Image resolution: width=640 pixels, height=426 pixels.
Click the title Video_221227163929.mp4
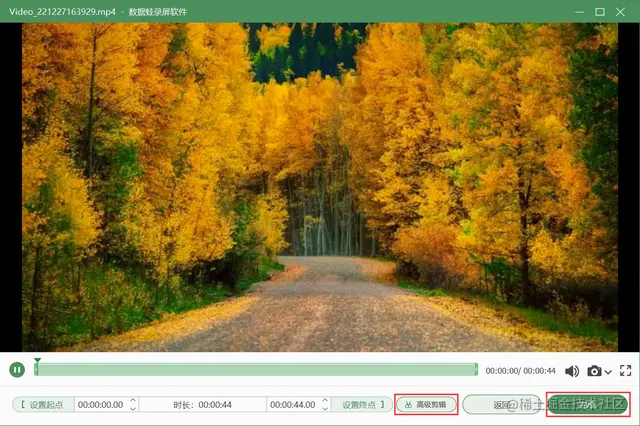tap(62, 12)
